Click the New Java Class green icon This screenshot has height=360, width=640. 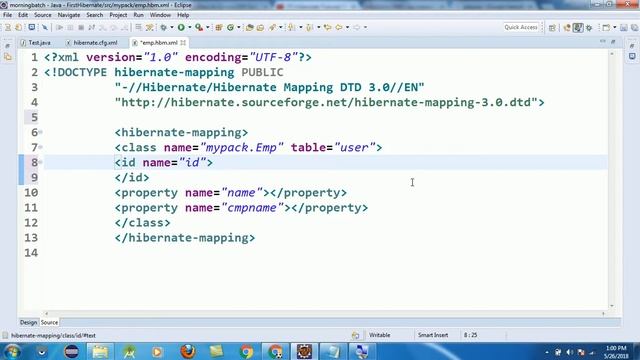pos(231,27)
